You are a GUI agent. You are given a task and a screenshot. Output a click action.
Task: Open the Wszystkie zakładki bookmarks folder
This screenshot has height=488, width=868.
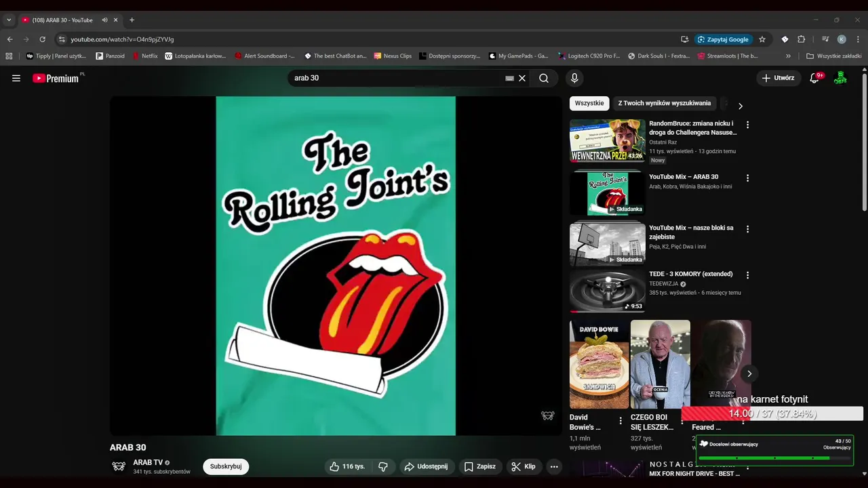(x=833, y=56)
